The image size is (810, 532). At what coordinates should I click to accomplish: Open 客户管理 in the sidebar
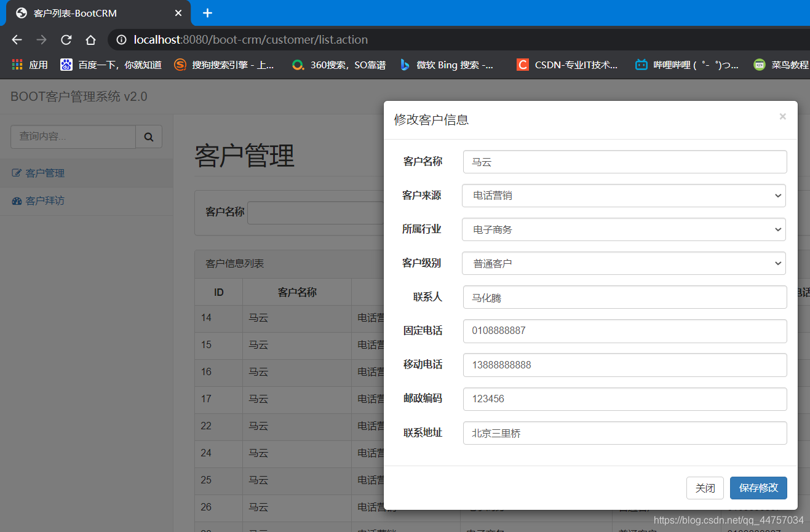pyautogui.click(x=86, y=173)
